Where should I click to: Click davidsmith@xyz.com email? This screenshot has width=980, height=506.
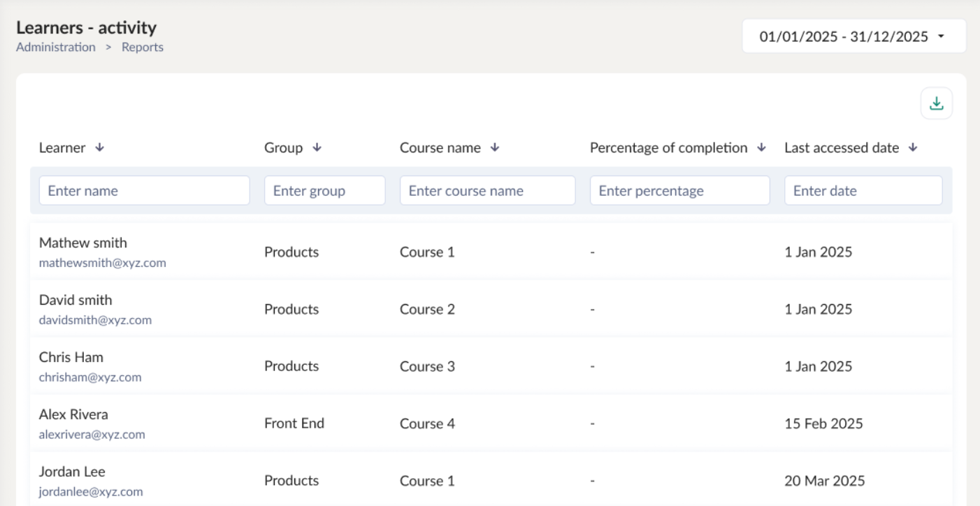pyautogui.click(x=95, y=320)
